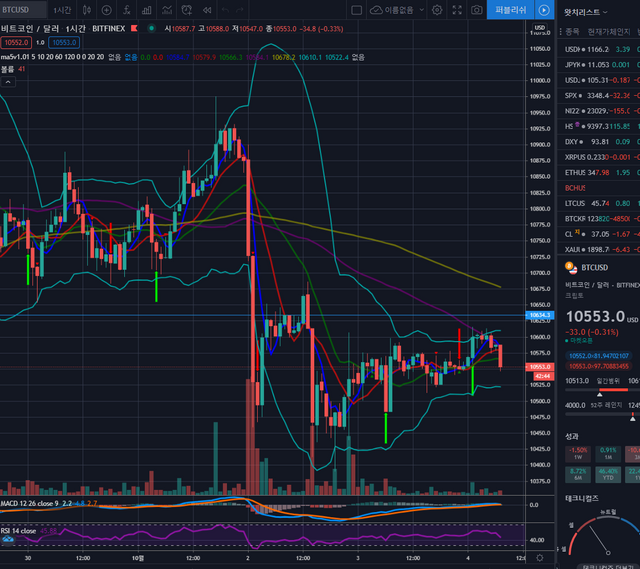Click the 1M performance tile

[608, 453]
